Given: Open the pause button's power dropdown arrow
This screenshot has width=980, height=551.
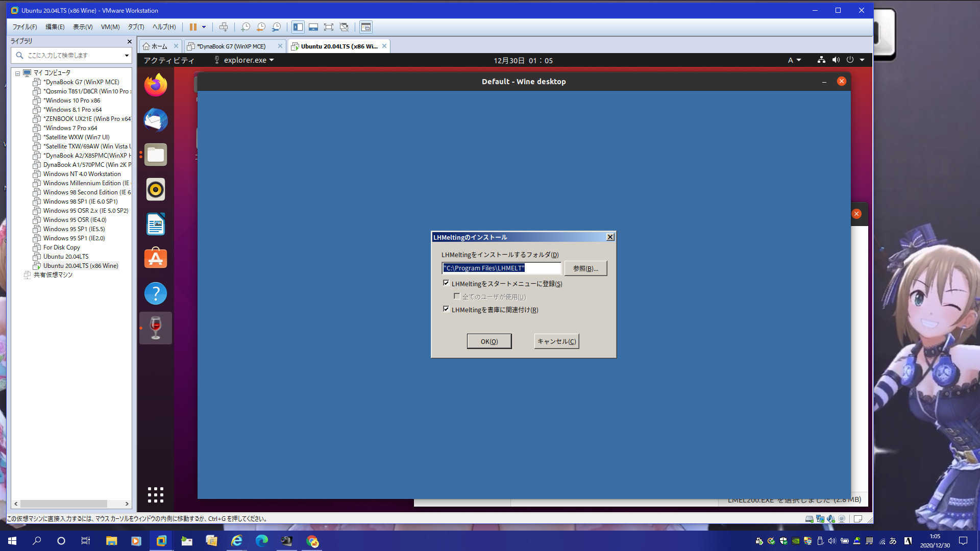Looking at the screenshot, I should click(204, 27).
